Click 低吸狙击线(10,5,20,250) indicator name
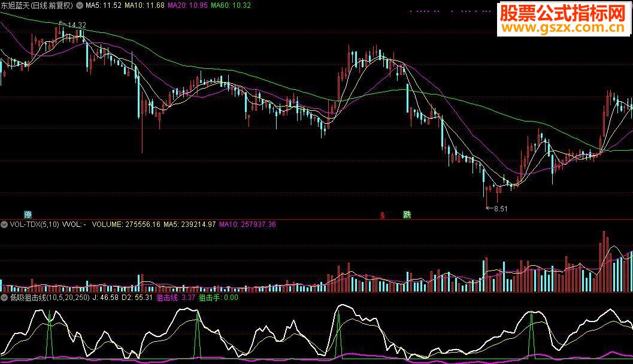Image resolution: width=633 pixels, height=364 pixels. [50, 298]
